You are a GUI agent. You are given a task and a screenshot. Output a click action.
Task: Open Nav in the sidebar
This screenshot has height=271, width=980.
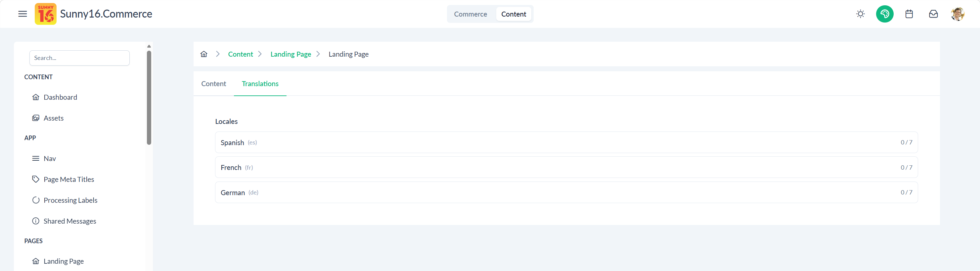coord(49,159)
